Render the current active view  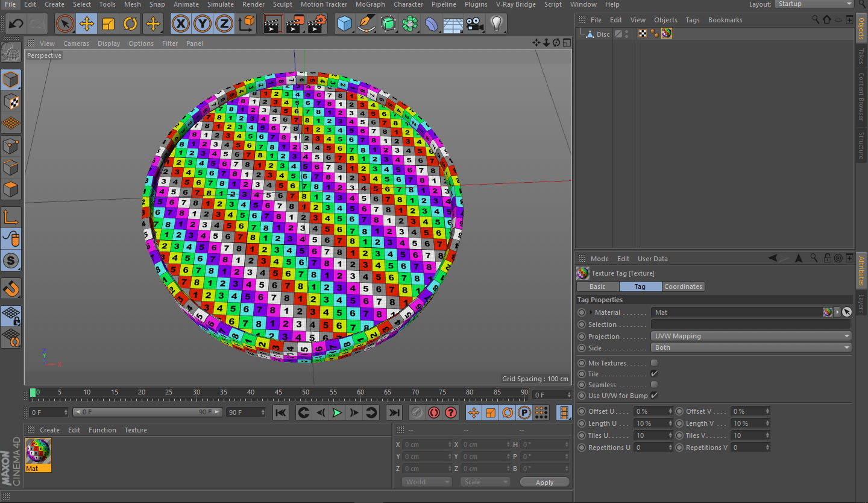click(x=273, y=24)
